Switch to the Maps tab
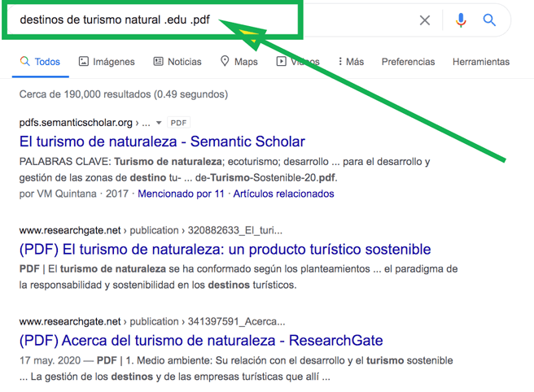Image resolution: width=534 pixels, height=392 pixels. (x=239, y=62)
